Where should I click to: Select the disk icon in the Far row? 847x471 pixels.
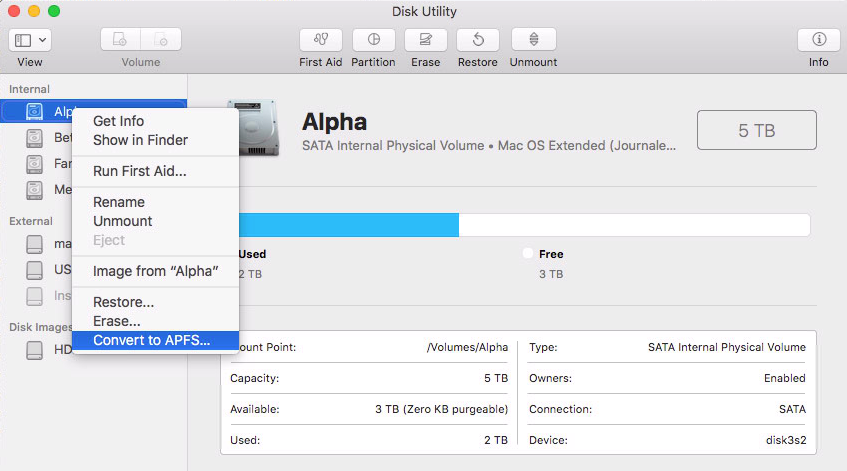(35, 164)
